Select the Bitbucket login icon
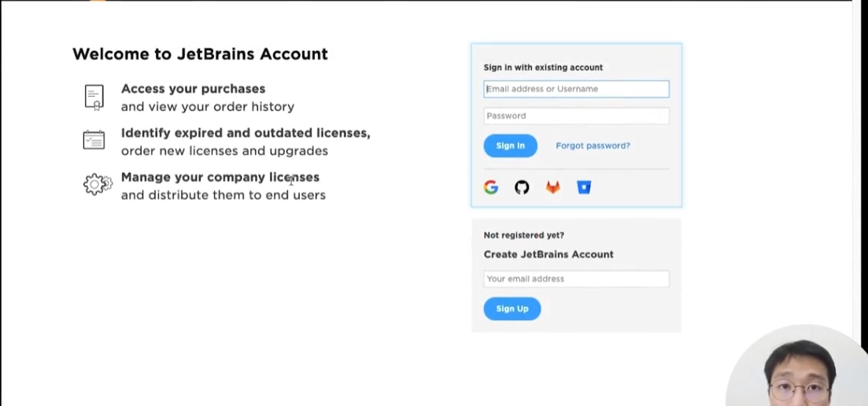This screenshot has height=406, width=868. (x=584, y=187)
